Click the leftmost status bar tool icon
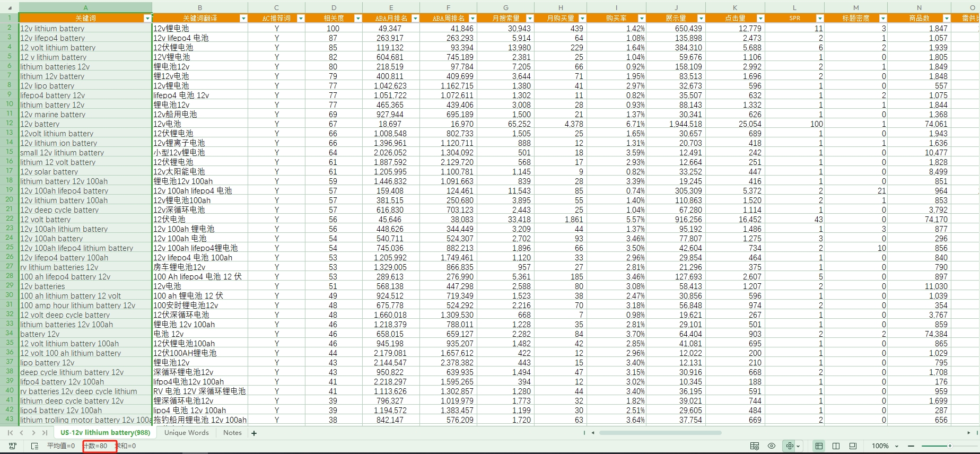Viewport: 980px width, 454px height. click(13, 446)
